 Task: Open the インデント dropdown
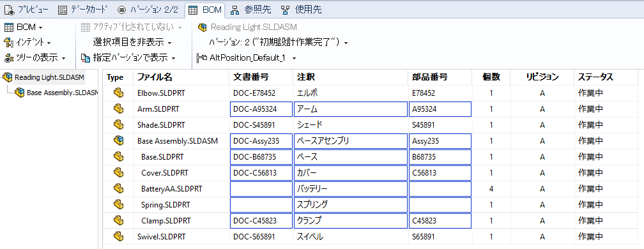pos(27,42)
